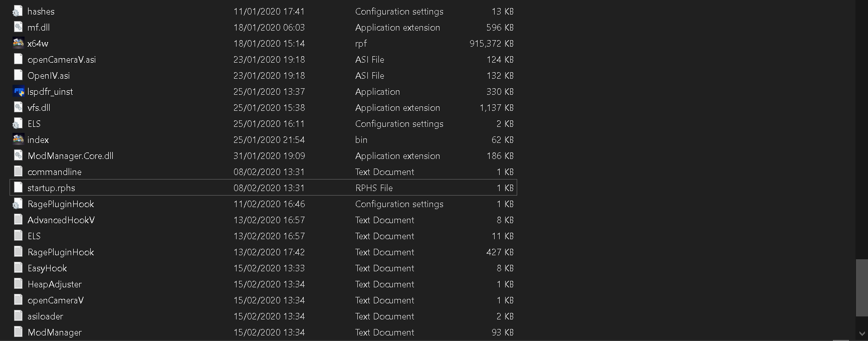This screenshot has height=341, width=868.
Task: Select the RagePluginHook configuration settings icon
Action: [18, 204]
